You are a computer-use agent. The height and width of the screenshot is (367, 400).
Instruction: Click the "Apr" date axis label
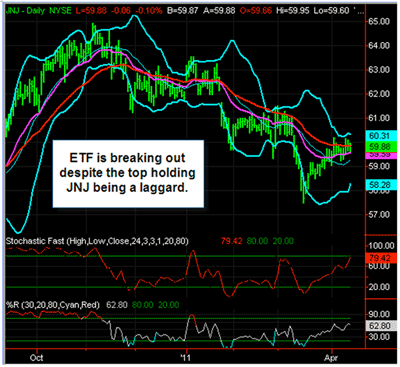(331, 358)
